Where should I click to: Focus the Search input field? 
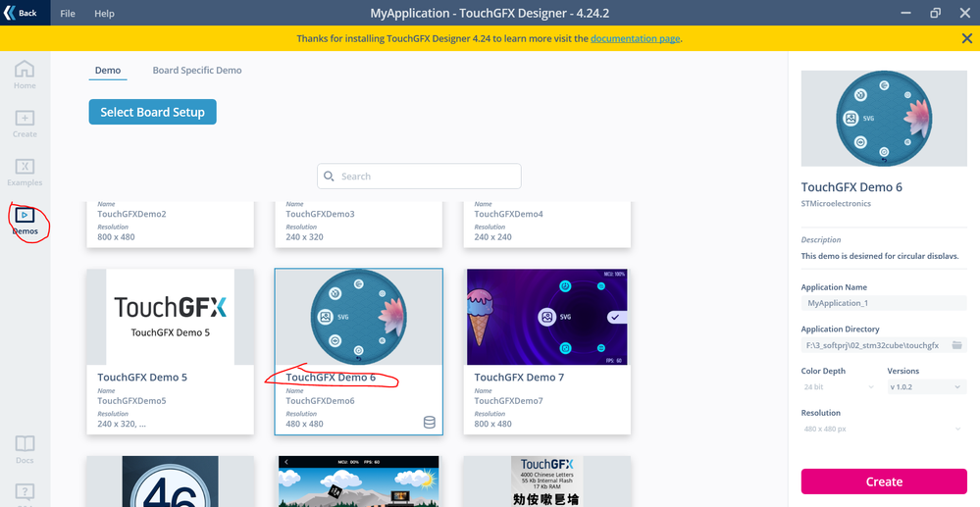click(x=419, y=177)
